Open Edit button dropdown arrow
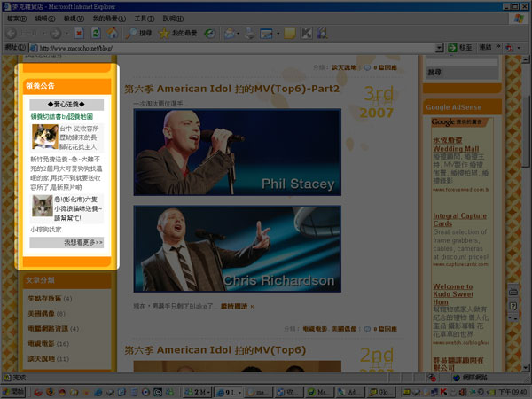The image size is (532, 399). coord(278,33)
